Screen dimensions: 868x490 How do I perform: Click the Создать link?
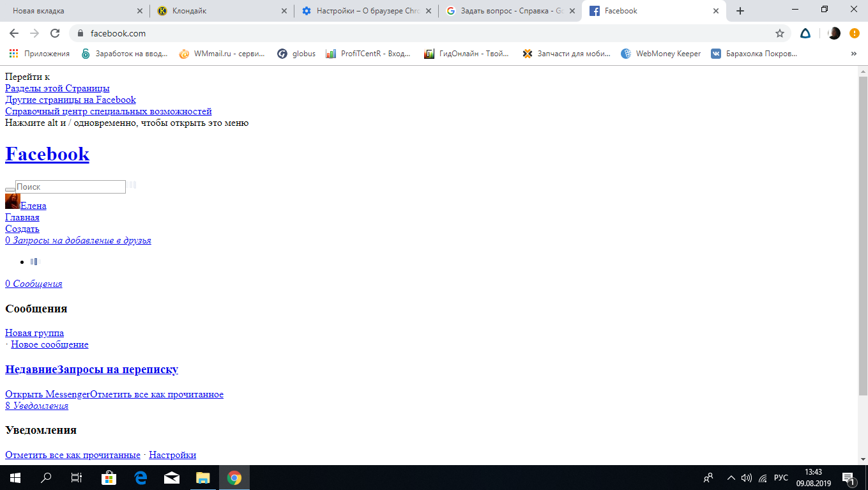[22, 229]
